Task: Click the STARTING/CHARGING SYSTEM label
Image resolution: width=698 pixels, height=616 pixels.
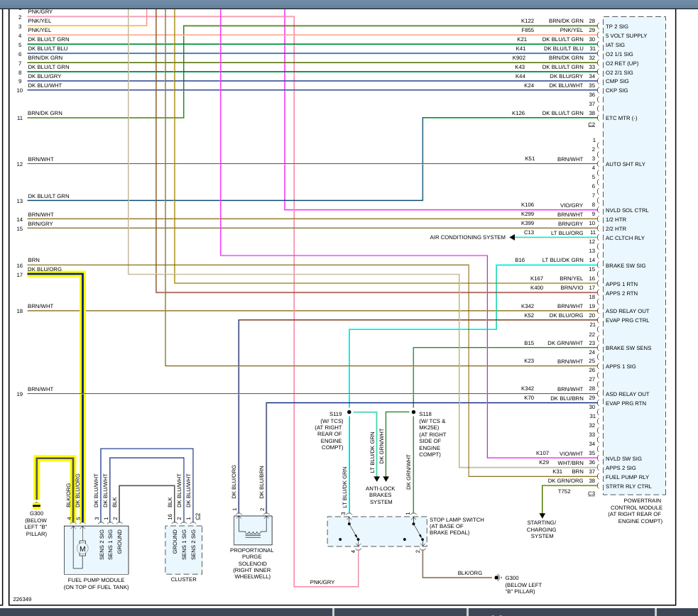Action: tap(542, 529)
